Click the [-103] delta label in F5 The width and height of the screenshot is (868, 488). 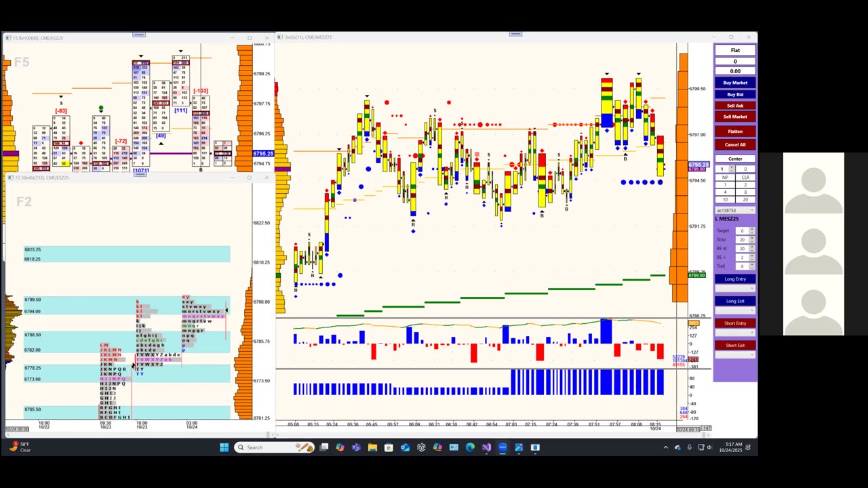[x=200, y=91]
